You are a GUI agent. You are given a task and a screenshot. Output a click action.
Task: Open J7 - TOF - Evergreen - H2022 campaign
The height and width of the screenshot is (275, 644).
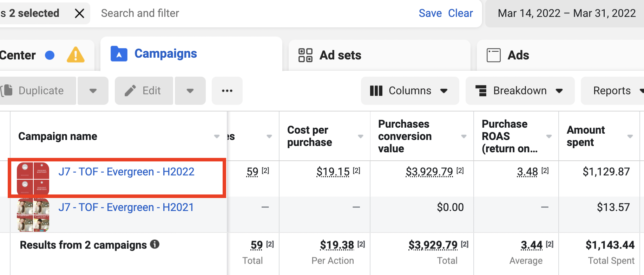[x=126, y=172]
